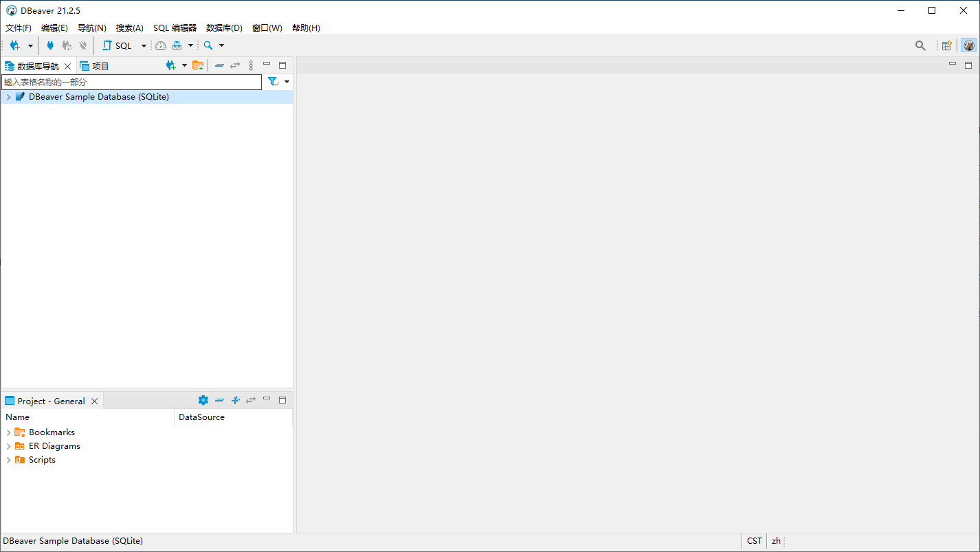Collapse all nodes in the database navigator
This screenshot has width=980, height=552.
219,65
